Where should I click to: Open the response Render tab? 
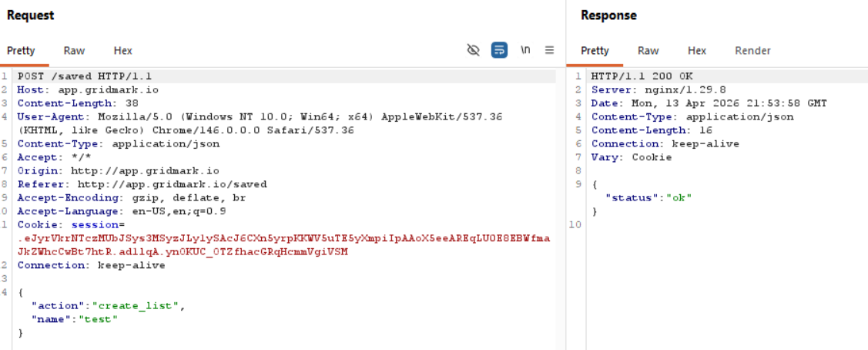[752, 51]
